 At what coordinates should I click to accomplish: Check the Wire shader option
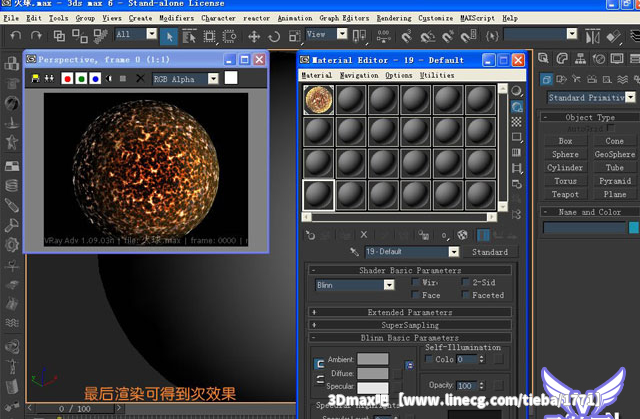pyautogui.click(x=416, y=282)
